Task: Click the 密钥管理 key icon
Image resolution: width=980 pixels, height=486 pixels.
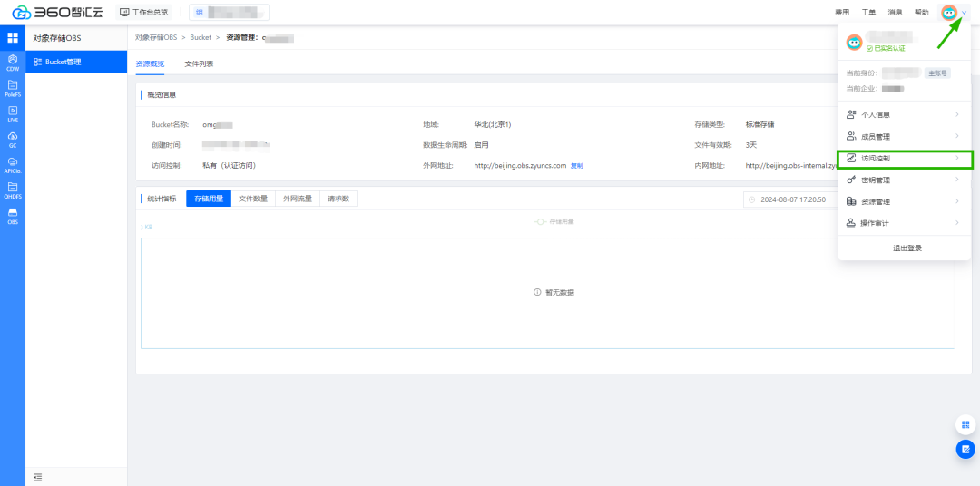Action: coord(850,180)
